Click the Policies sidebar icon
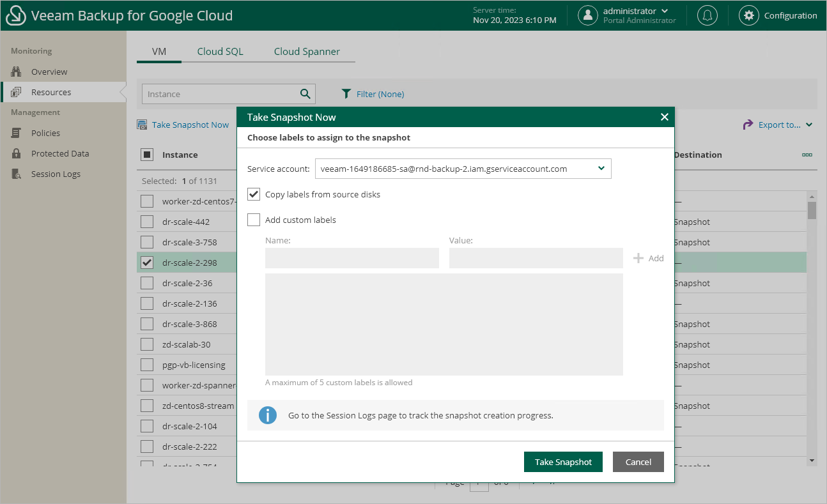Image resolution: width=827 pixels, height=504 pixels. coord(17,133)
